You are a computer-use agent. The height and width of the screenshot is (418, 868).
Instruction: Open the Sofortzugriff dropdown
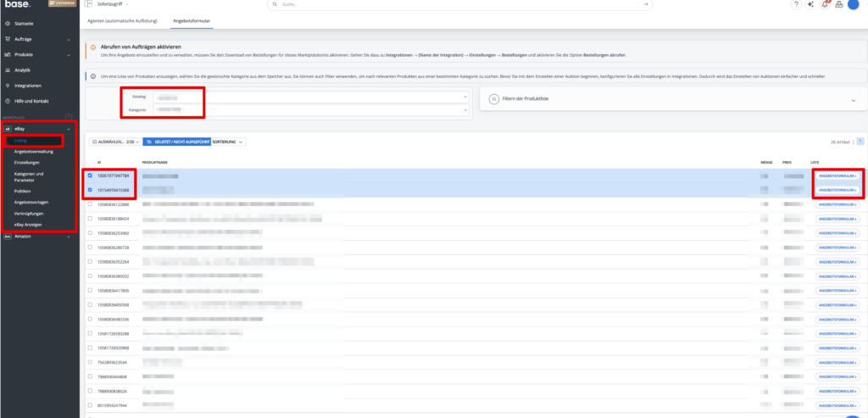pyautogui.click(x=113, y=4)
